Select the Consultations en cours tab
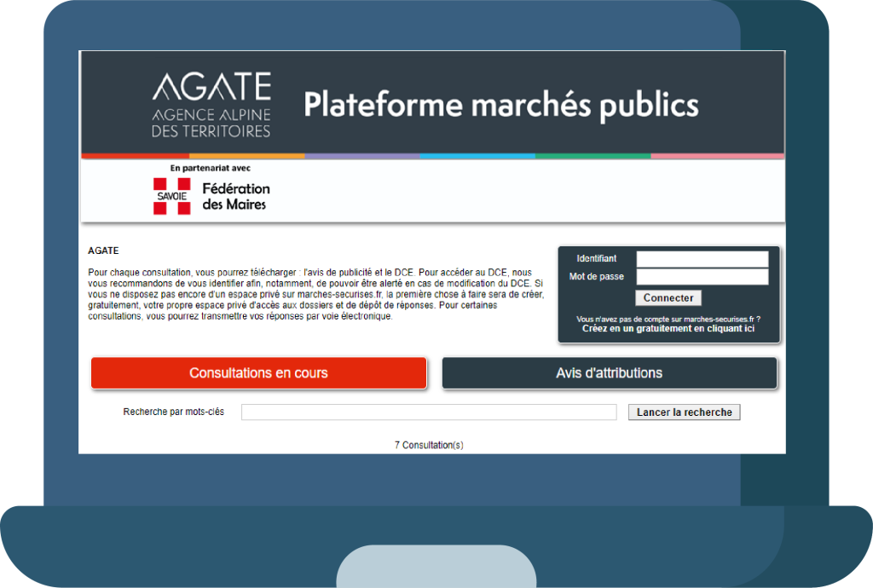The height and width of the screenshot is (588, 873). click(x=258, y=372)
